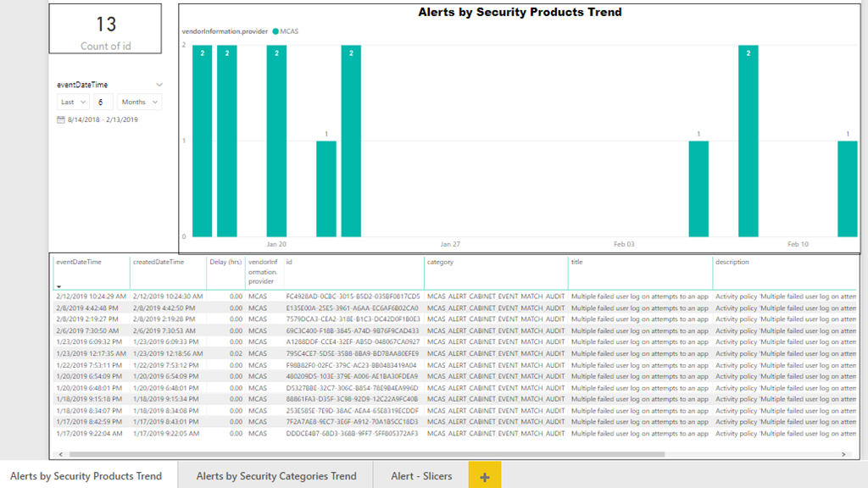The image size is (868, 488).
Task: Click the Count of id card
Action: pos(106,30)
